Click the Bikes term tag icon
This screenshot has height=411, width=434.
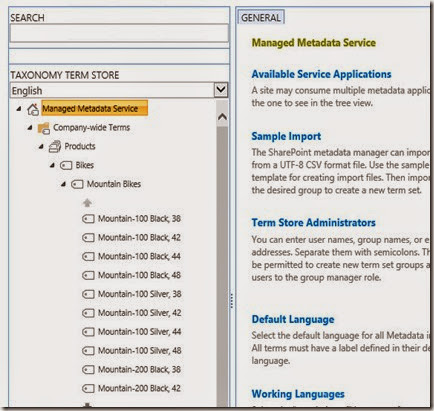(x=66, y=165)
